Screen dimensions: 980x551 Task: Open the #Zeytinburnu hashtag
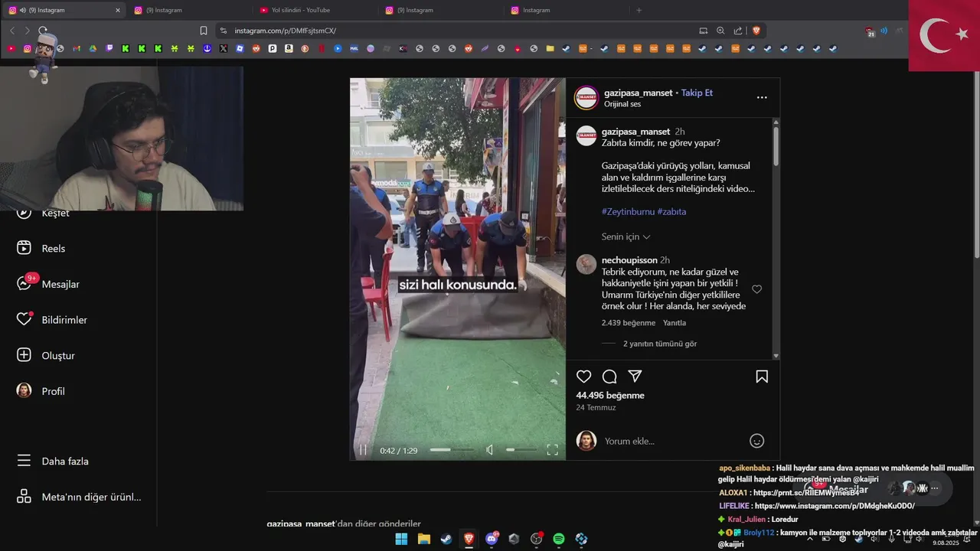[628, 211]
